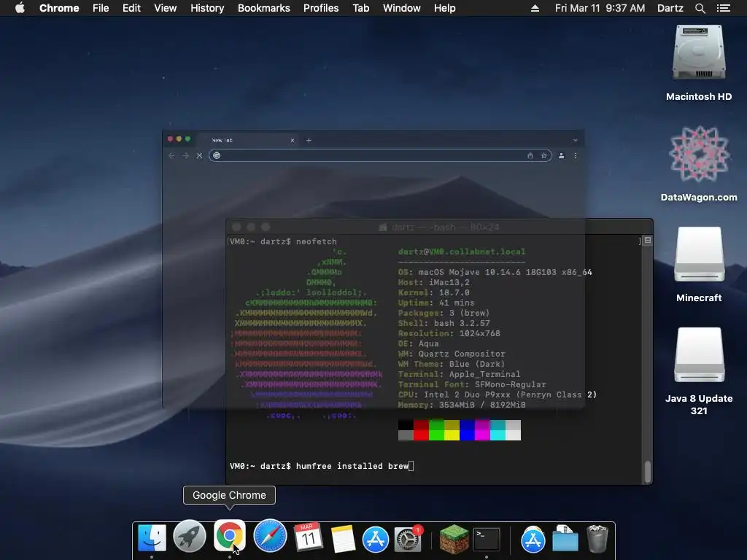
Task: Click 'Memory: 3534MiB / 8192MiB' line
Action: [x=462, y=405]
